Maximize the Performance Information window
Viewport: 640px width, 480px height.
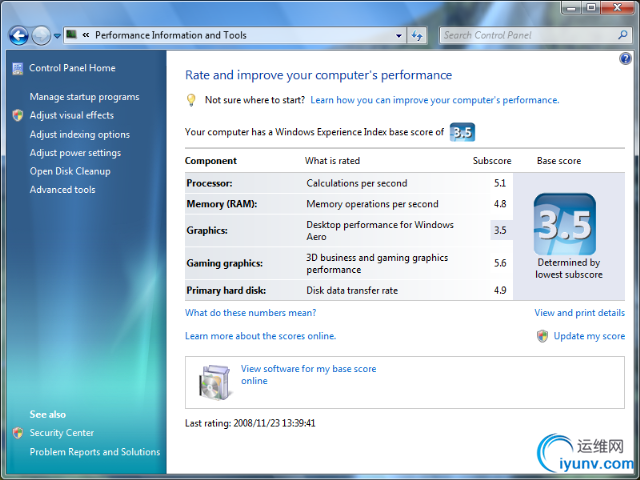[591, 8]
